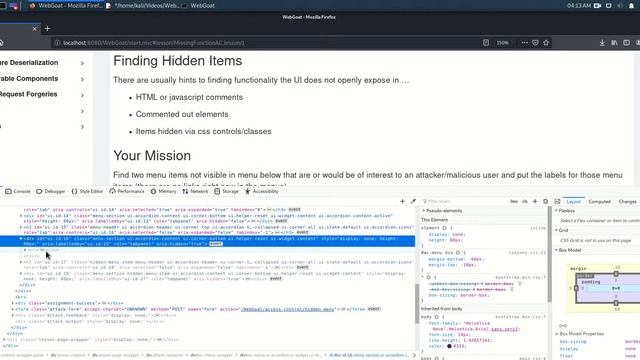The width and height of the screenshot is (640, 360).
Task: Toggle print media simulation icon
Action: (x=545, y=201)
